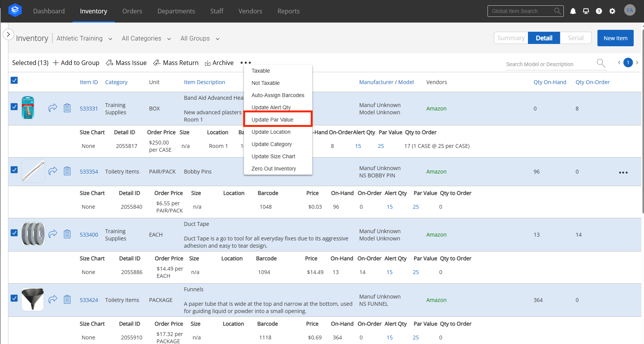Uncheck the checkbox for item 533400
This screenshot has height=344, width=644.
pos(14,233)
